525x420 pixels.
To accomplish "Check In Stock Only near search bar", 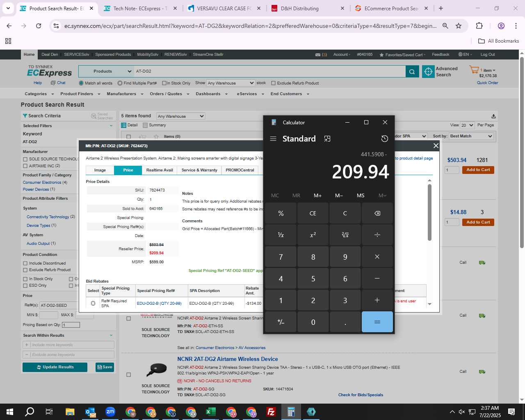I will 164,83.
